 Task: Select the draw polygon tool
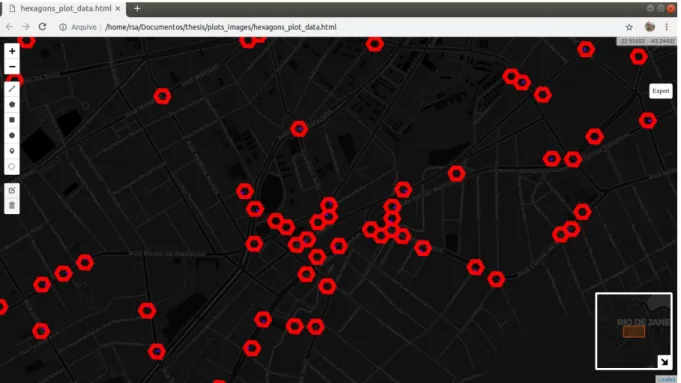click(12, 104)
